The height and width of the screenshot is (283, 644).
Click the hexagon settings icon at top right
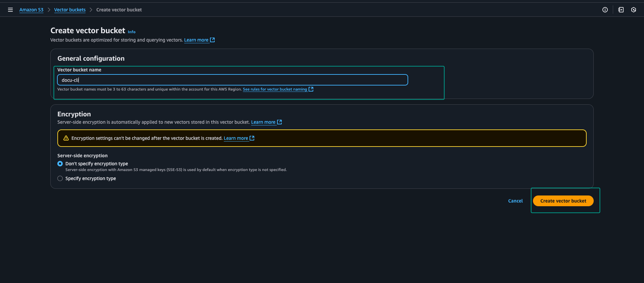pyautogui.click(x=634, y=10)
